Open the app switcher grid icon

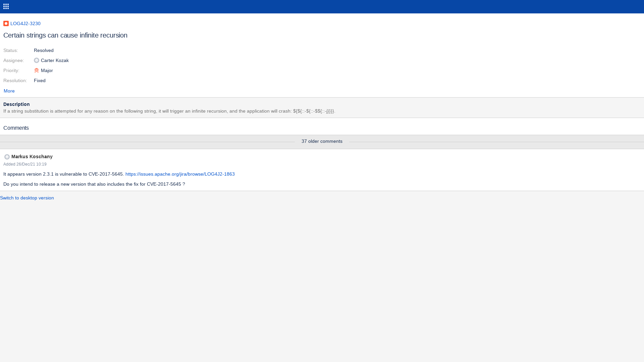coord(6,6)
